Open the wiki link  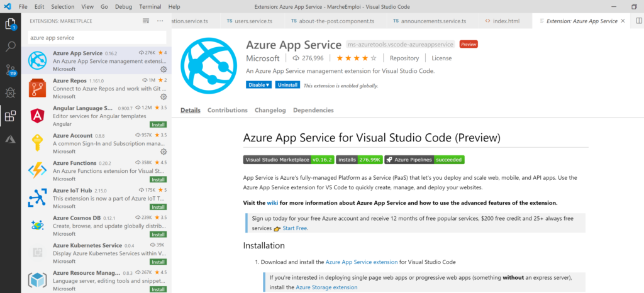pos(272,202)
